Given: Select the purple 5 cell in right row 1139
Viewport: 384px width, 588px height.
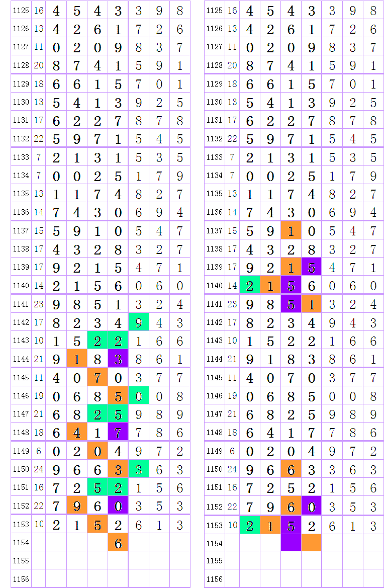Looking at the screenshot, I should pos(311,268).
